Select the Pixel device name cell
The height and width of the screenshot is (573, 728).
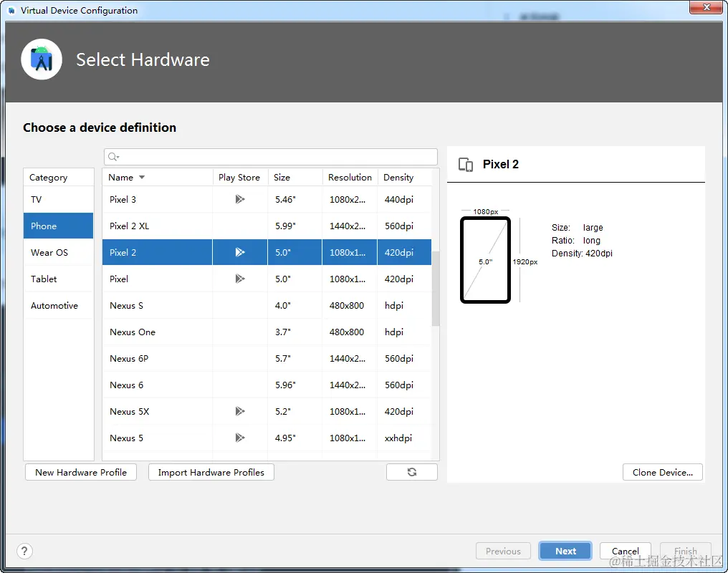coord(158,279)
